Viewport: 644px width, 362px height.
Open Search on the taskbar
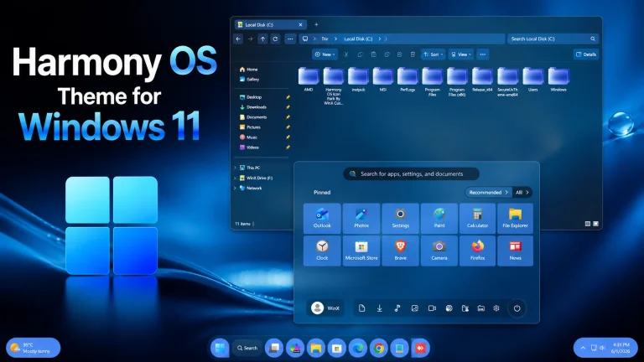click(247, 348)
